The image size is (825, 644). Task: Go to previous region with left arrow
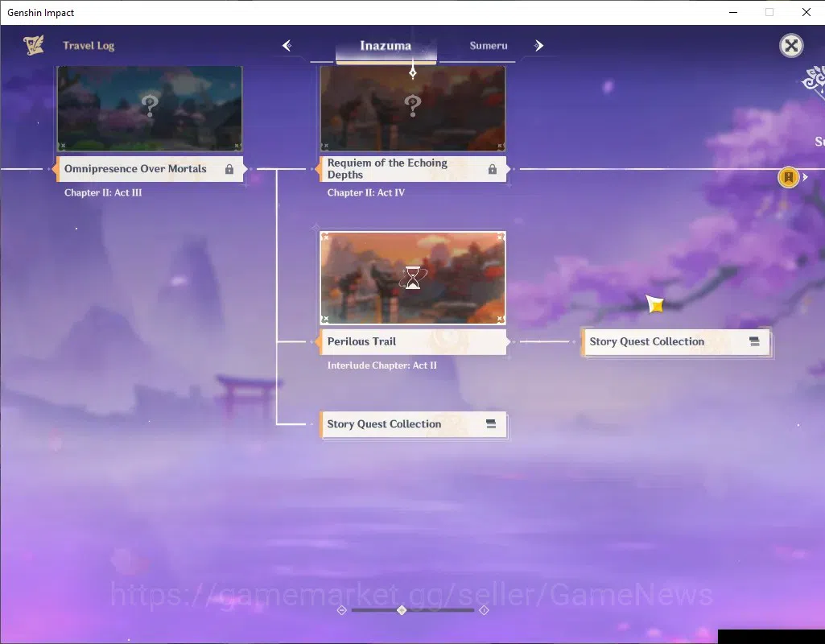coord(287,46)
